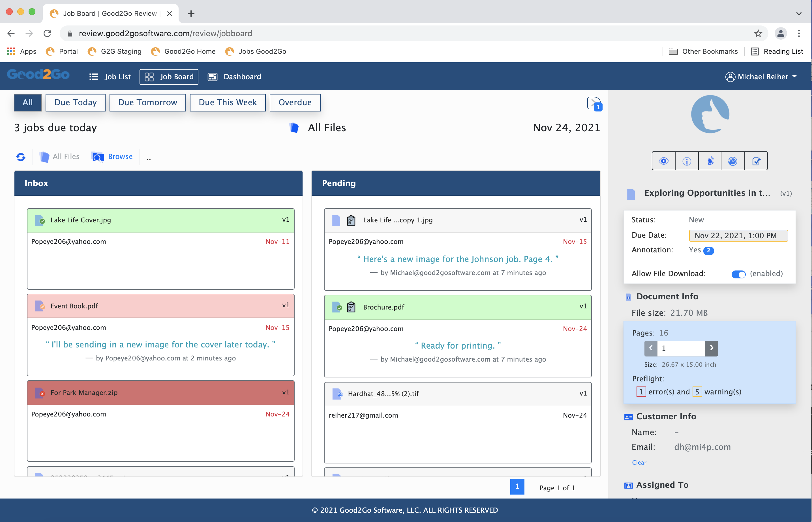The height and width of the screenshot is (522, 812).
Task: Click the browser reload button
Action: tap(48, 33)
